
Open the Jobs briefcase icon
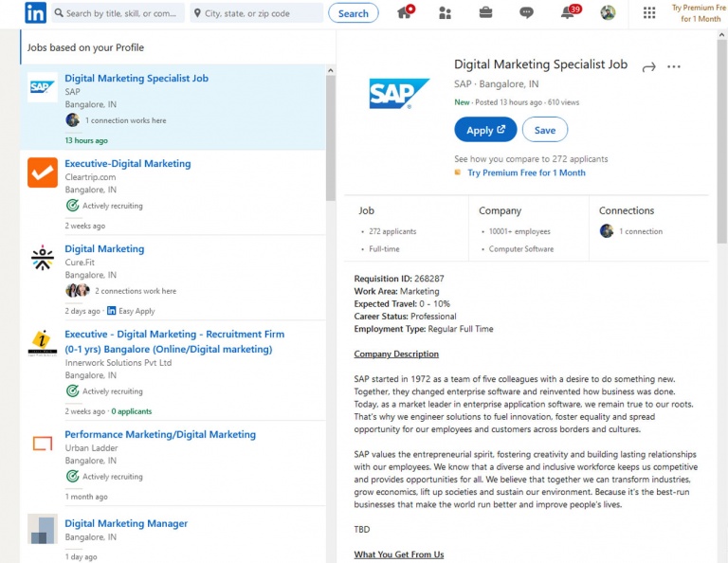[x=485, y=12]
